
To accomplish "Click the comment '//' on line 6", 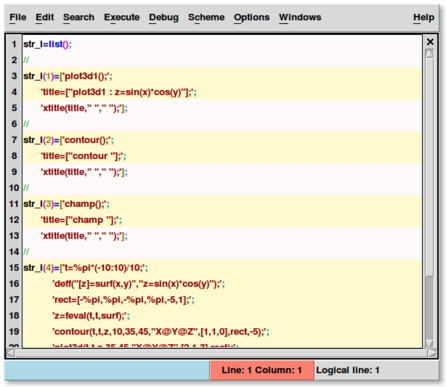I will pos(26,124).
